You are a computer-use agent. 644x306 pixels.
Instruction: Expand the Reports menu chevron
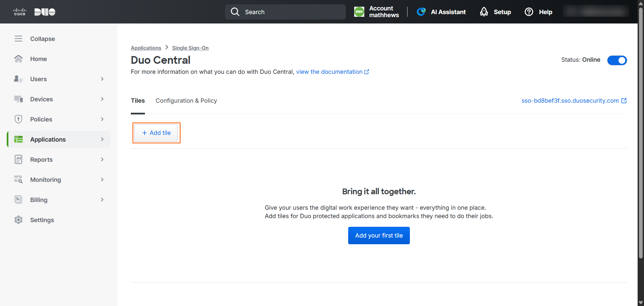pos(102,159)
